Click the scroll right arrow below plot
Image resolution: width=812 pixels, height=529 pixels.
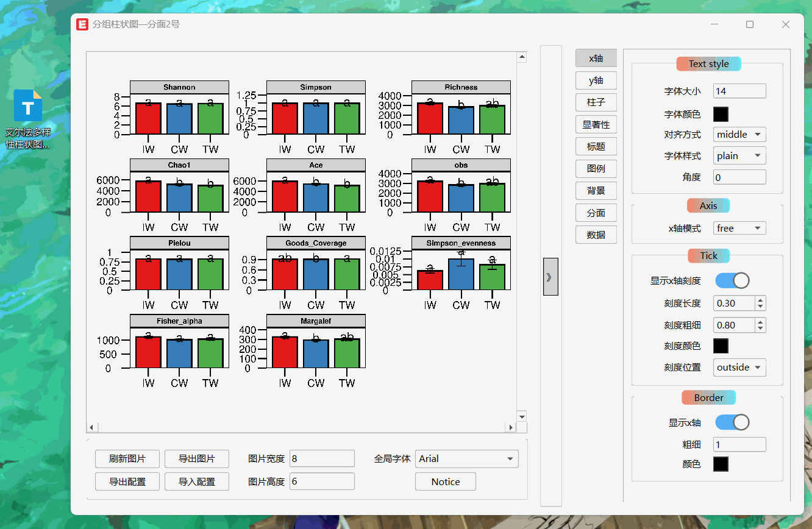pyautogui.click(x=511, y=428)
